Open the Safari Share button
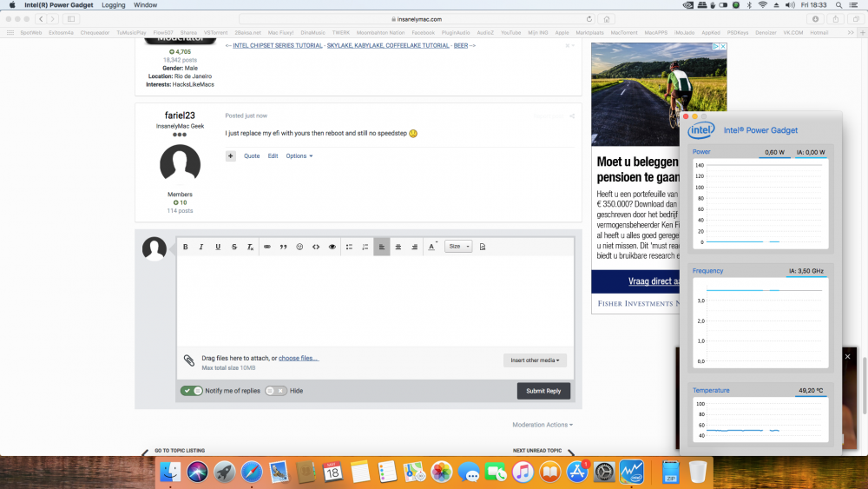Screen dimensions: 868x489 click(836, 19)
